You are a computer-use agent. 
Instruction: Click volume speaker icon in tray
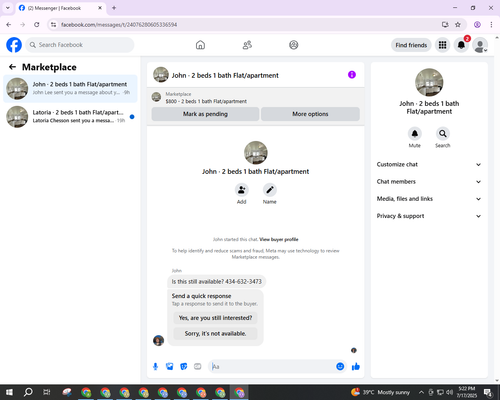(x=450, y=392)
